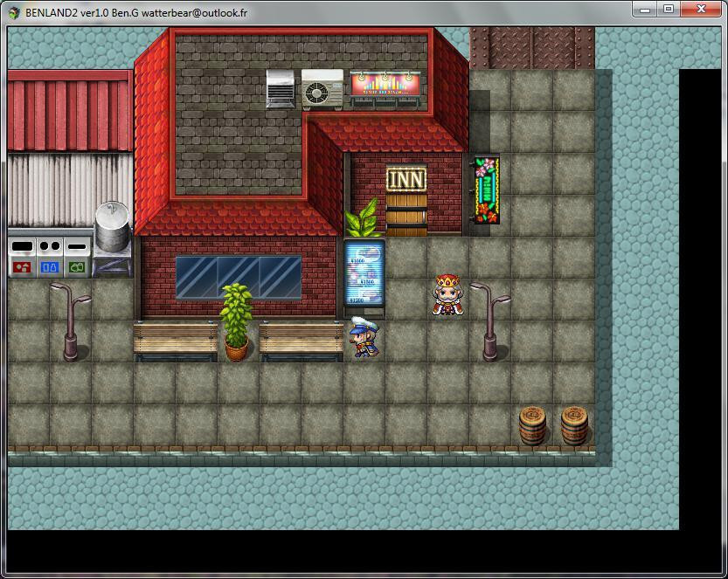Click the leafy plant beside the inn door

pos(363,218)
